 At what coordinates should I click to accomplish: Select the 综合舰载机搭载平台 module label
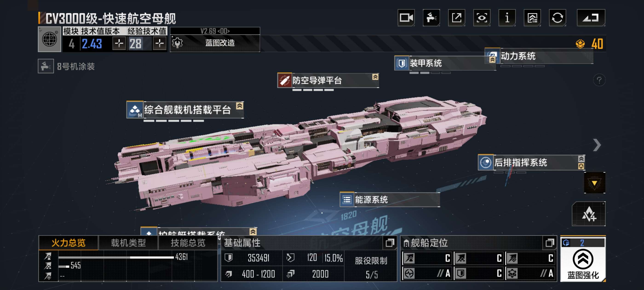pyautogui.click(x=185, y=110)
